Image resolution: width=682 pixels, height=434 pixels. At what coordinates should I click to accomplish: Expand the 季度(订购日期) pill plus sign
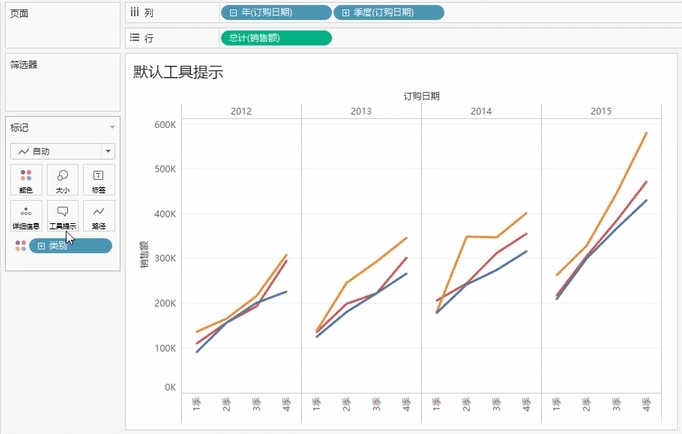346,13
